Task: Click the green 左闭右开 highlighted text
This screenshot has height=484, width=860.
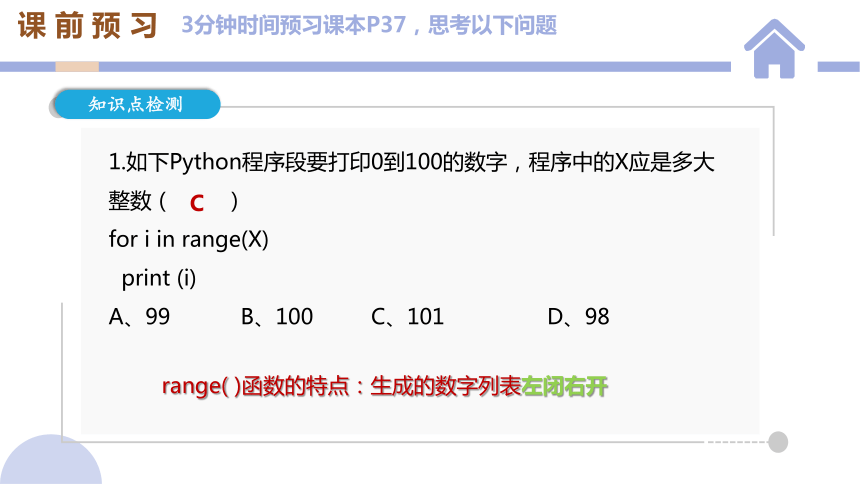Action: coord(564,386)
